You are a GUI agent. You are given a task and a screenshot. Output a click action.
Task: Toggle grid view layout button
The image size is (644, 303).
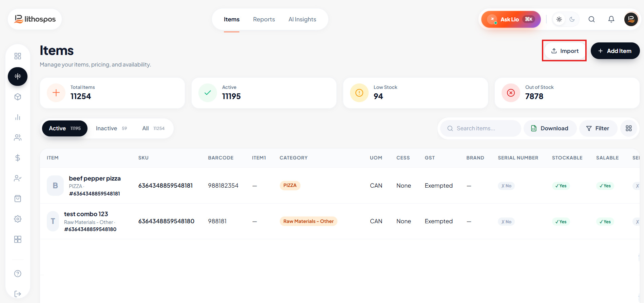[629, 128]
